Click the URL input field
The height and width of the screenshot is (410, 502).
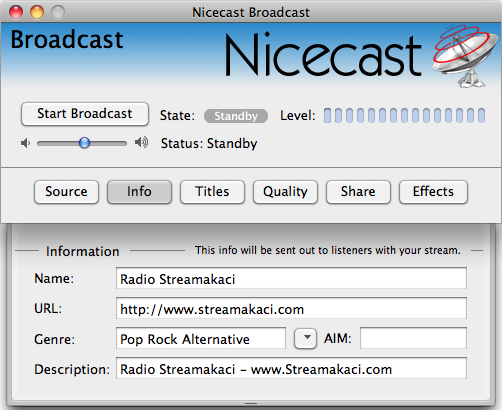291,308
